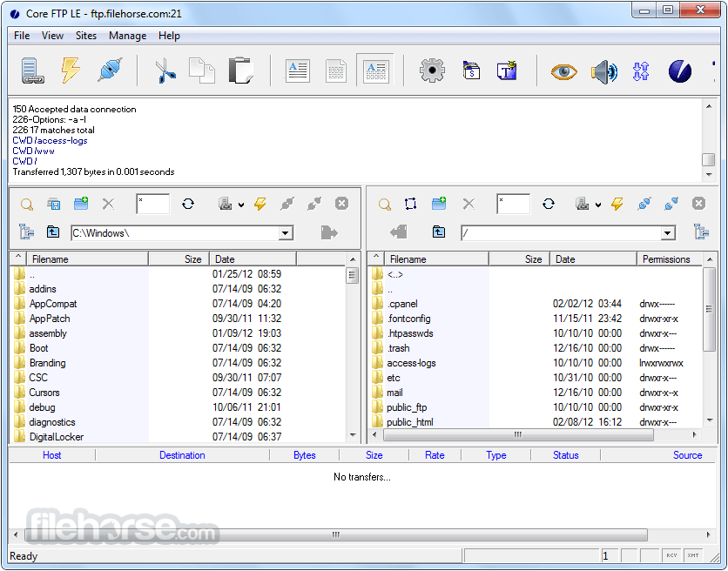Open the Sites menu
This screenshot has height=571, width=728.
coord(86,36)
